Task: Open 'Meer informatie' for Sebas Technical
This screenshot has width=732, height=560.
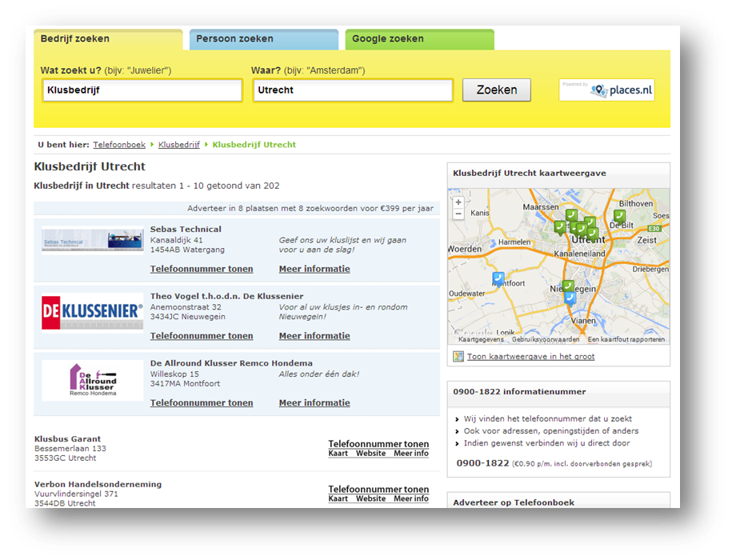Action: 314,269
